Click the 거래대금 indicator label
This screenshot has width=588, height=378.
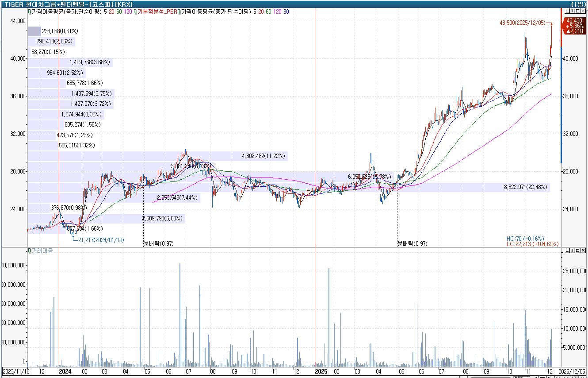(x=42, y=251)
